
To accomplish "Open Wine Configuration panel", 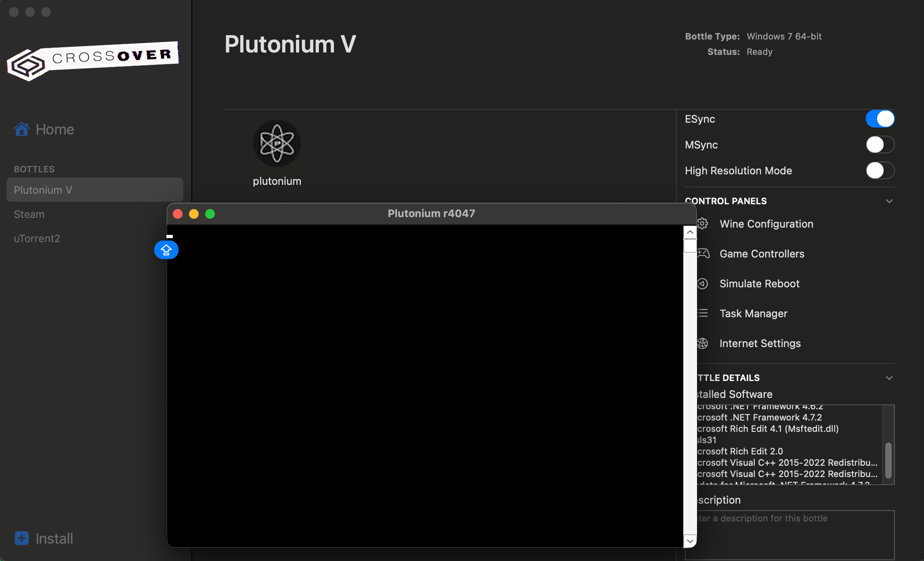I will [x=766, y=224].
